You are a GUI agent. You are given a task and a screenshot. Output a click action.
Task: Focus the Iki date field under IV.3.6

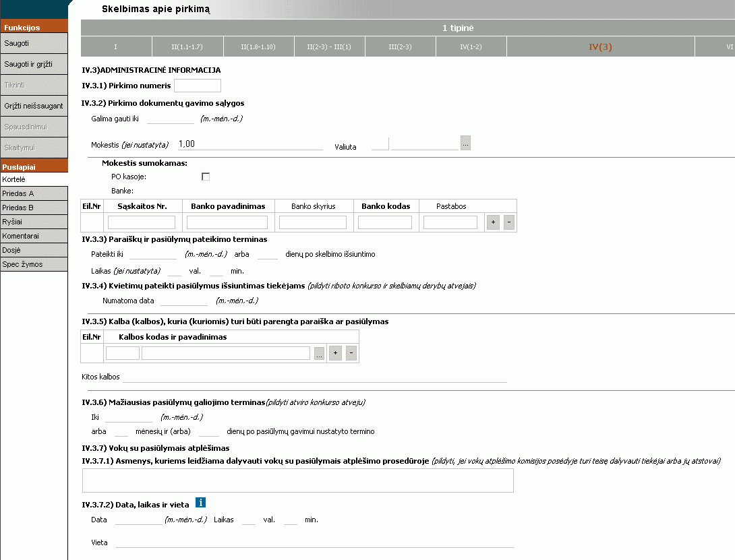(x=129, y=417)
